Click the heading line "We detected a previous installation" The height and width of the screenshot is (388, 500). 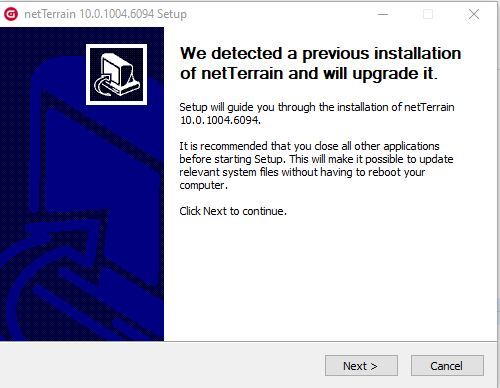click(321, 53)
